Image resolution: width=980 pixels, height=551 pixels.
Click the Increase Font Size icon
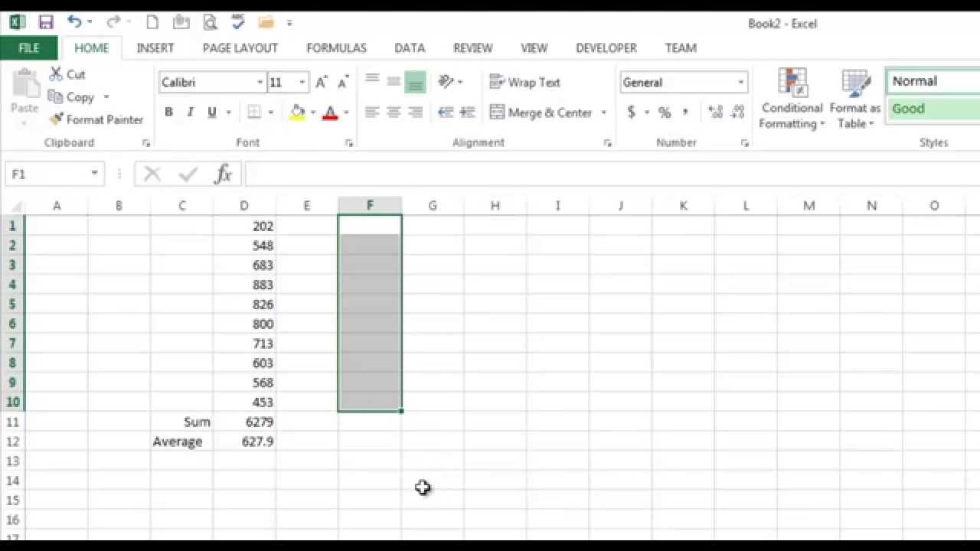click(322, 82)
